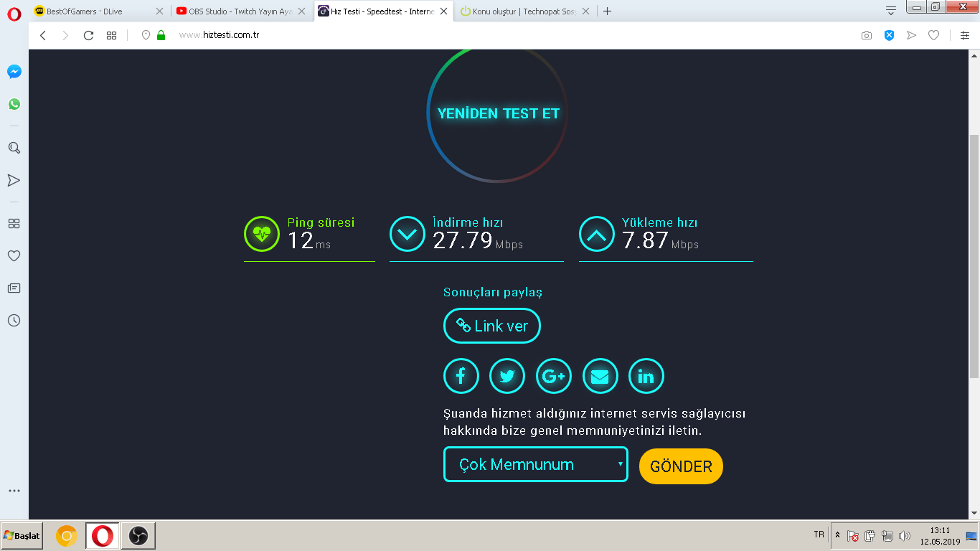
Task: Take a snapshot with the camera icon
Action: pos(867,35)
